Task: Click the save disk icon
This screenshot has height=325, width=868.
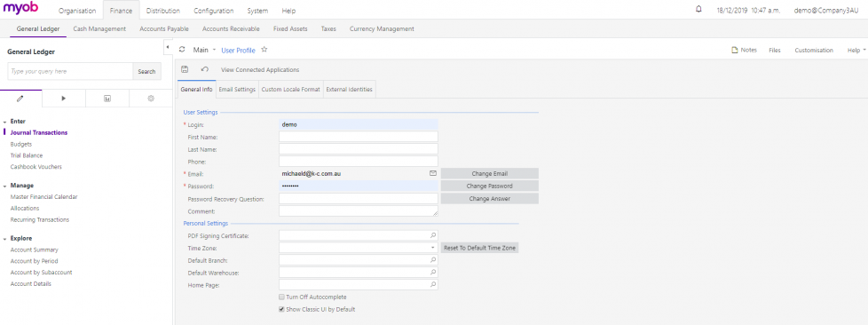Action: click(185, 70)
